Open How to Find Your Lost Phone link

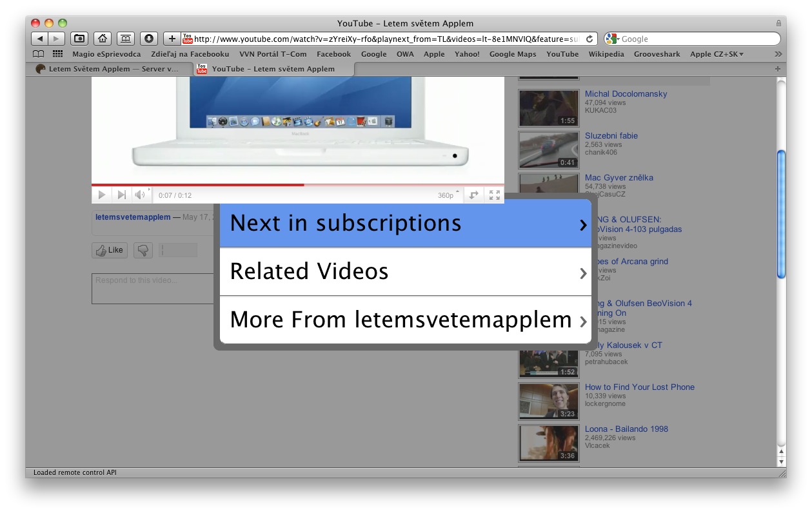pyautogui.click(x=640, y=387)
